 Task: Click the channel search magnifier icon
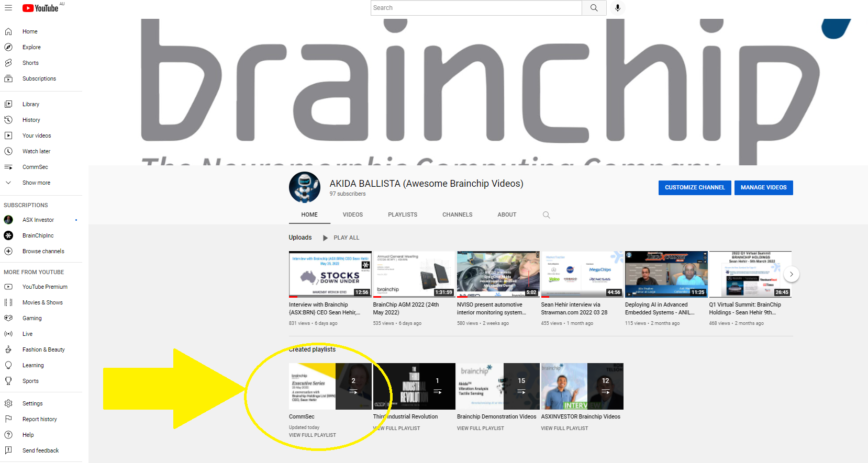546,215
